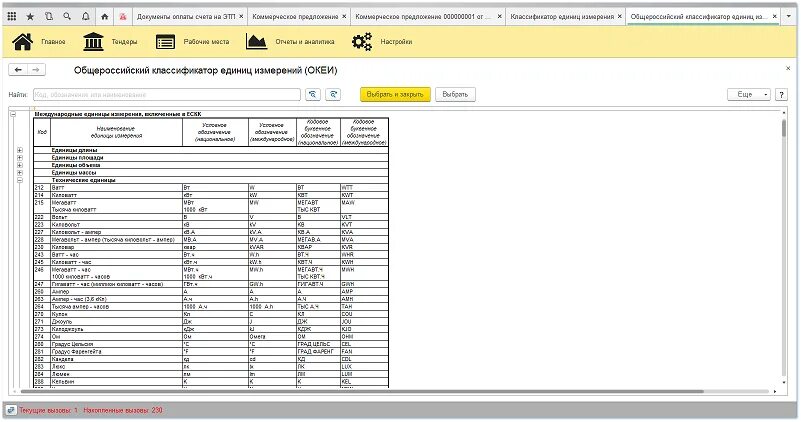801x422 pixels.
Task: Select Джоуль row name cell
Action: [116, 322]
